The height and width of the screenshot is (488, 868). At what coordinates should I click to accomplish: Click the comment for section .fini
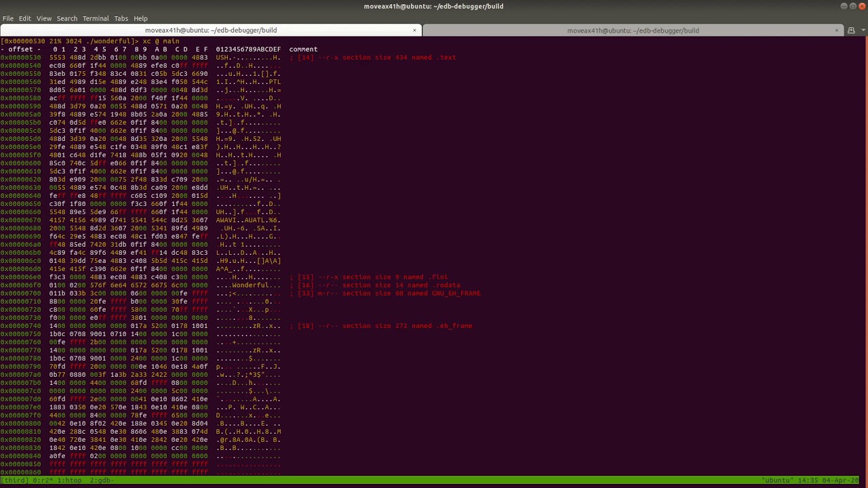(x=369, y=277)
